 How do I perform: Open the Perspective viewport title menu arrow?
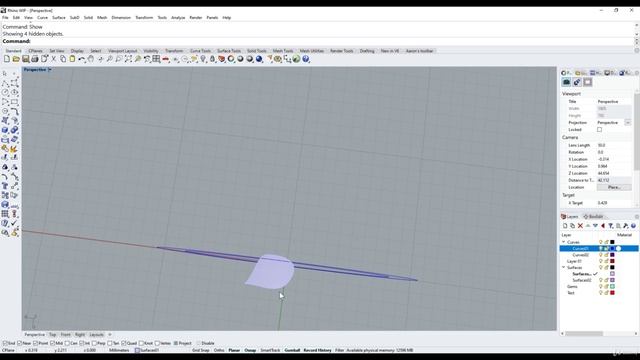(x=50, y=70)
